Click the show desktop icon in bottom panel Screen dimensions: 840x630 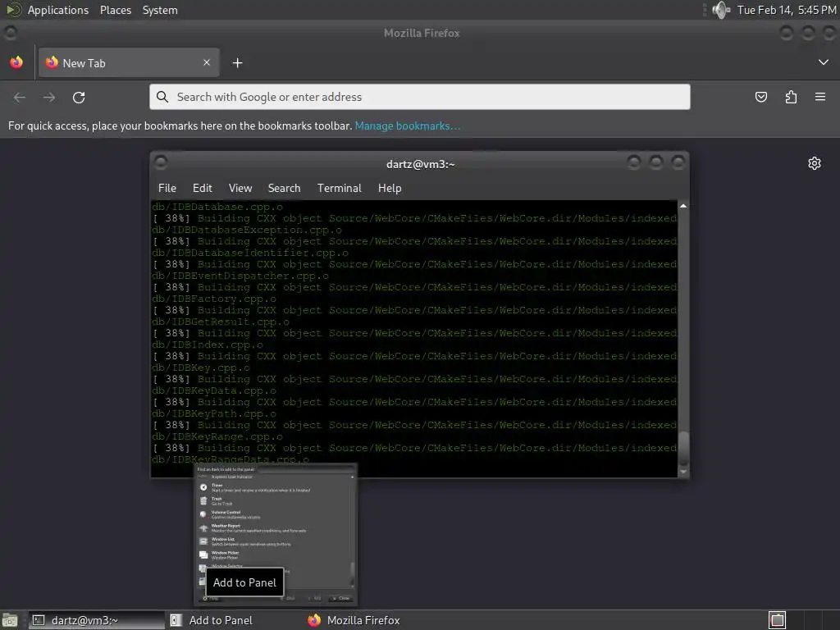click(x=10, y=620)
